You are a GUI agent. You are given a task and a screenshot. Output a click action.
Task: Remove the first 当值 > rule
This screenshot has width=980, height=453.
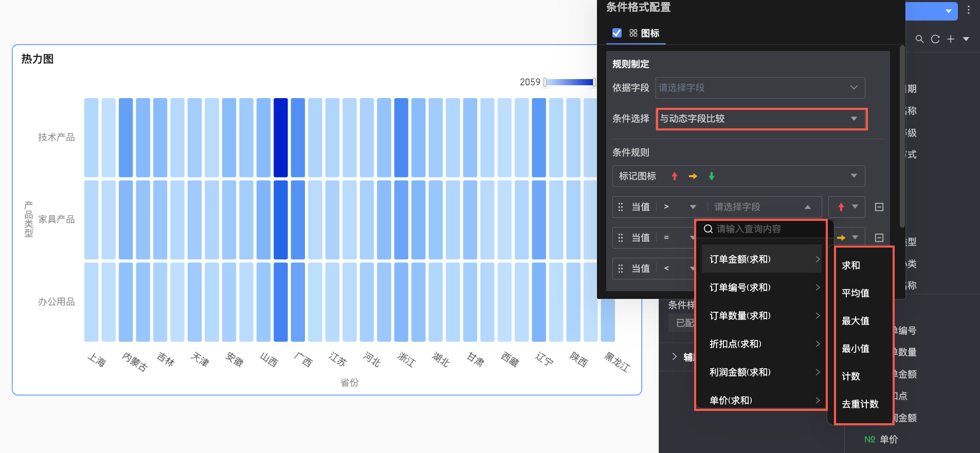[x=879, y=207]
